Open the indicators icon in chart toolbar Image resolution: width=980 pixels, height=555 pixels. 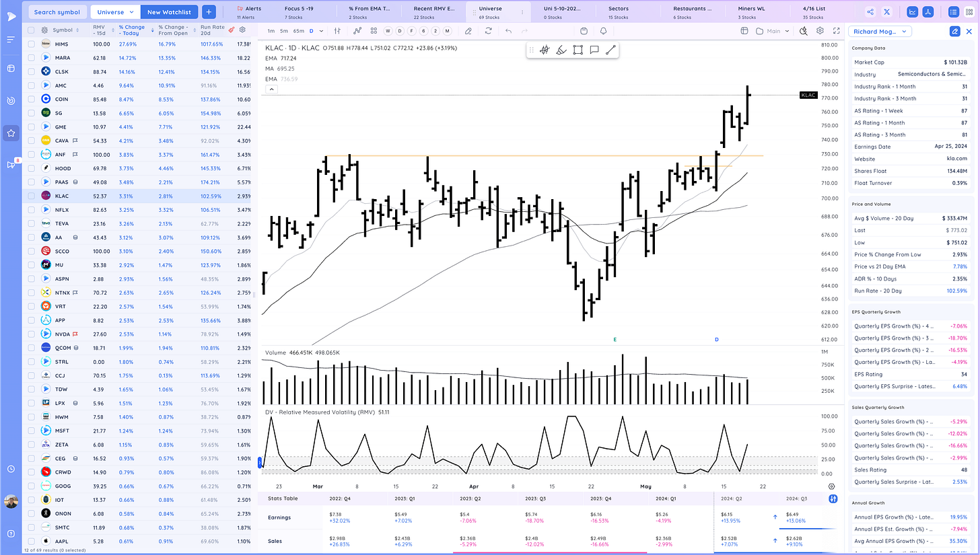coord(357,31)
